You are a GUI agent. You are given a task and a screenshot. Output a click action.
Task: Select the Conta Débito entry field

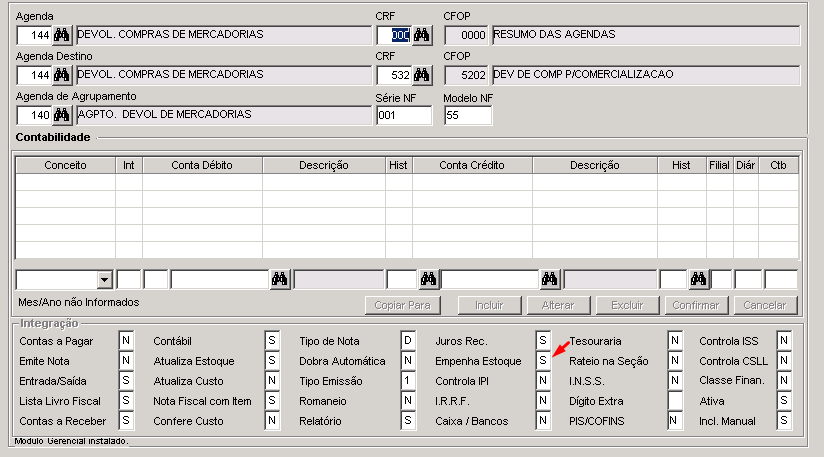(x=220, y=279)
